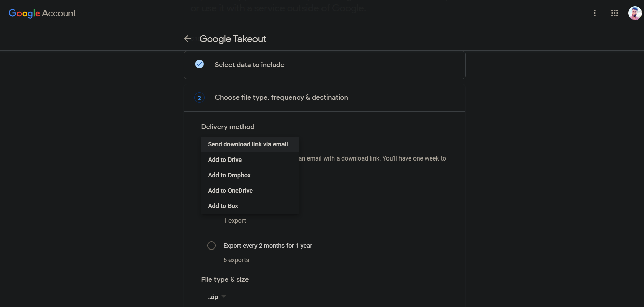Click the step 2 number circle
The image size is (644, 307).
click(199, 98)
